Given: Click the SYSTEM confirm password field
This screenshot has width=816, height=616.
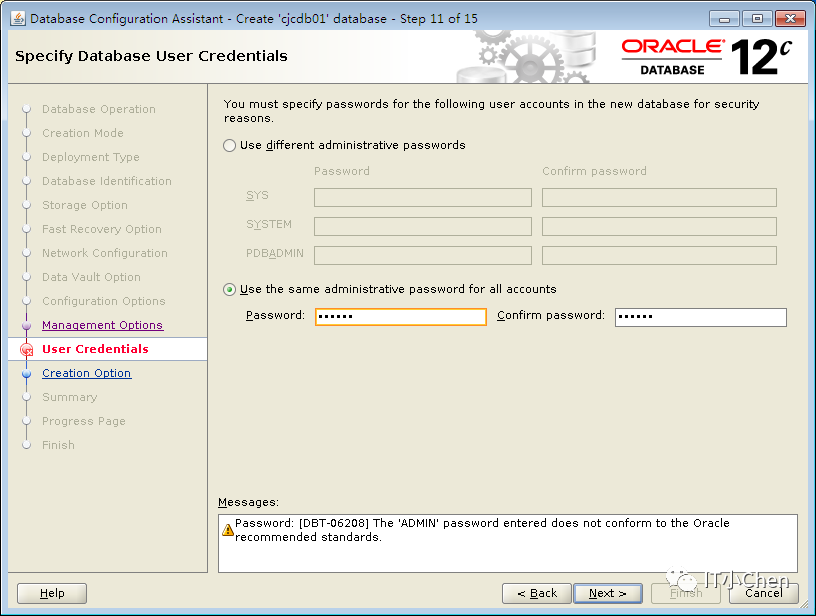Looking at the screenshot, I should (659, 227).
